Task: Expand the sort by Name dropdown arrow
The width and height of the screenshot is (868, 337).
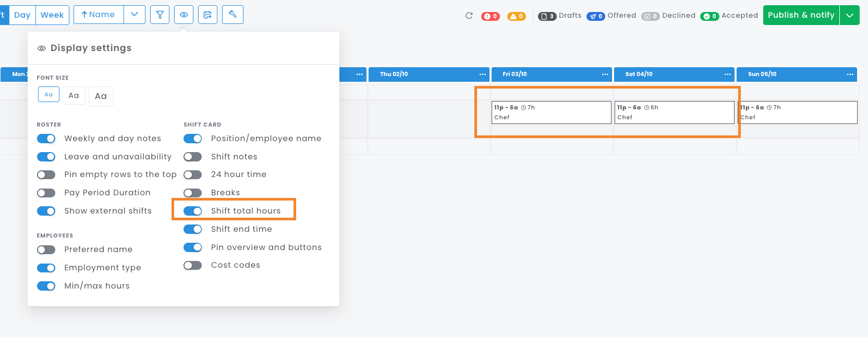Action: tap(135, 15)
